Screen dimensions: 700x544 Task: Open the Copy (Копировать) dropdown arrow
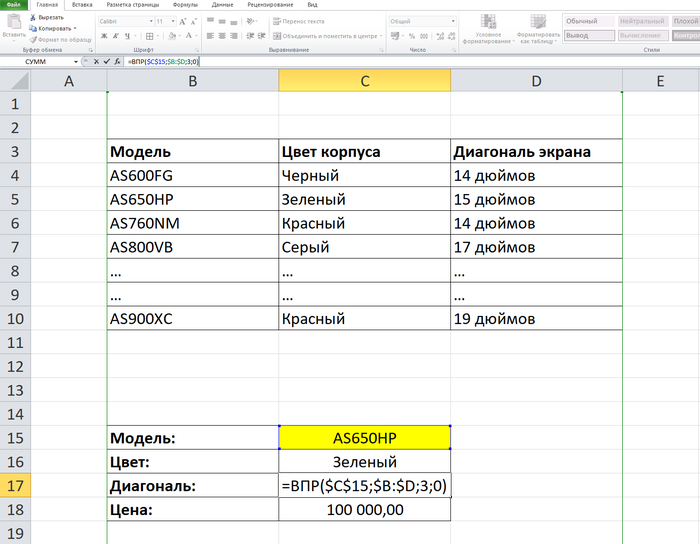(x=75, y=29)
